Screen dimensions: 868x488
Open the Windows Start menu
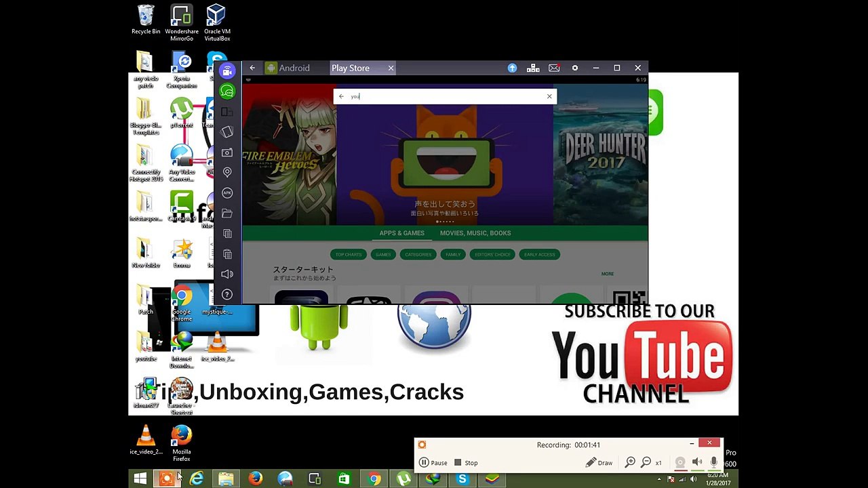coord(140,479)
